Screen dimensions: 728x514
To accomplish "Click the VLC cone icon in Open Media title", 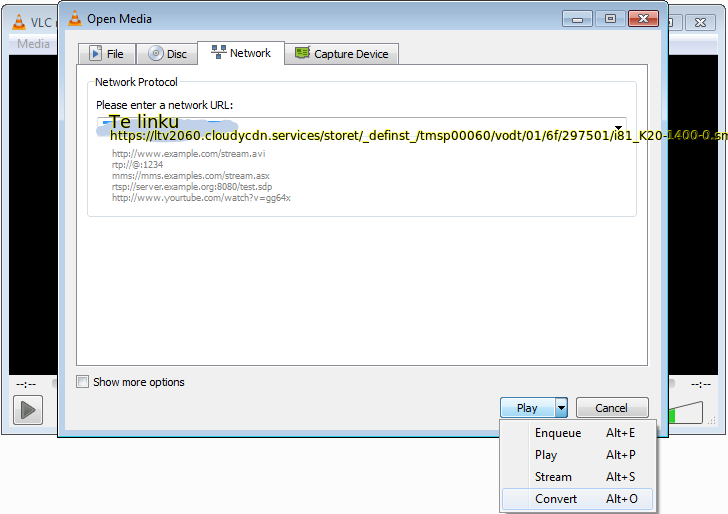I will click(x=75, y=19).
